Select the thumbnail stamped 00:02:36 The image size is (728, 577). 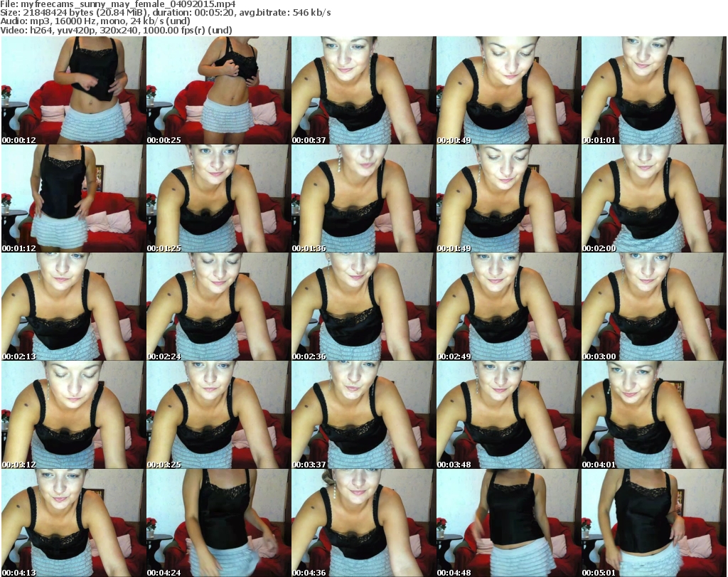click(x=363, y=307)
